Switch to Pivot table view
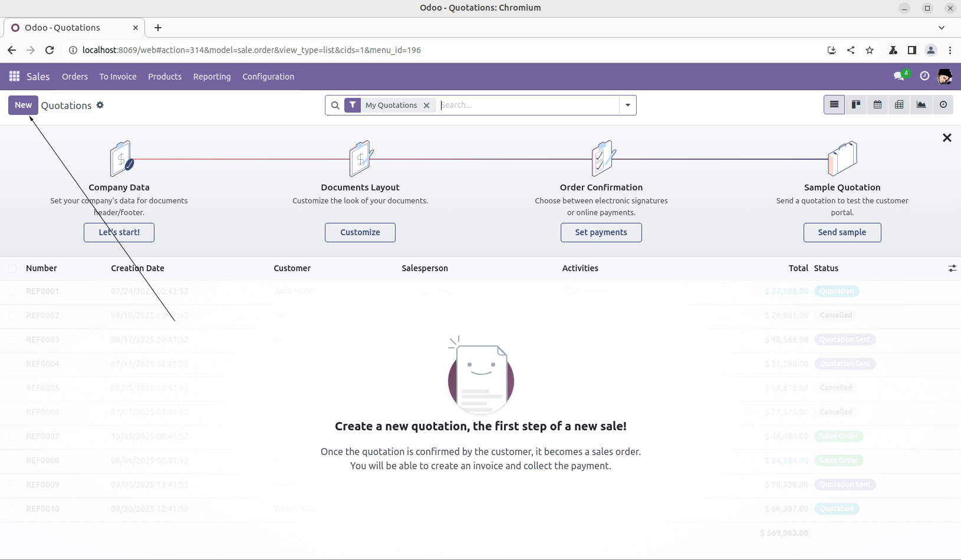Viewport: 961px width, 560px height. (899, 105)
